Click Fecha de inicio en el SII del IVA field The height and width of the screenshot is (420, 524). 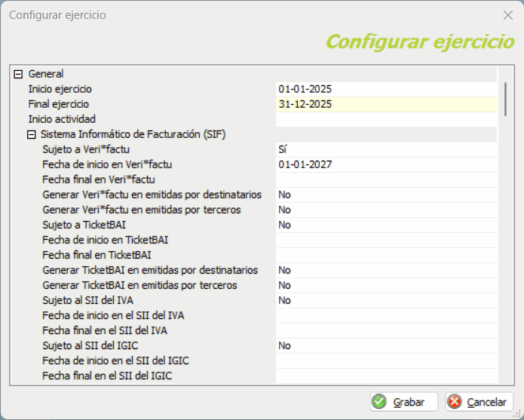386,315
